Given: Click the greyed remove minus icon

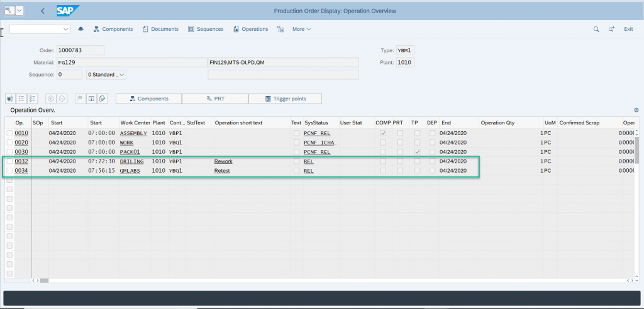Looking at the screenshot, I should coord(62,99).
